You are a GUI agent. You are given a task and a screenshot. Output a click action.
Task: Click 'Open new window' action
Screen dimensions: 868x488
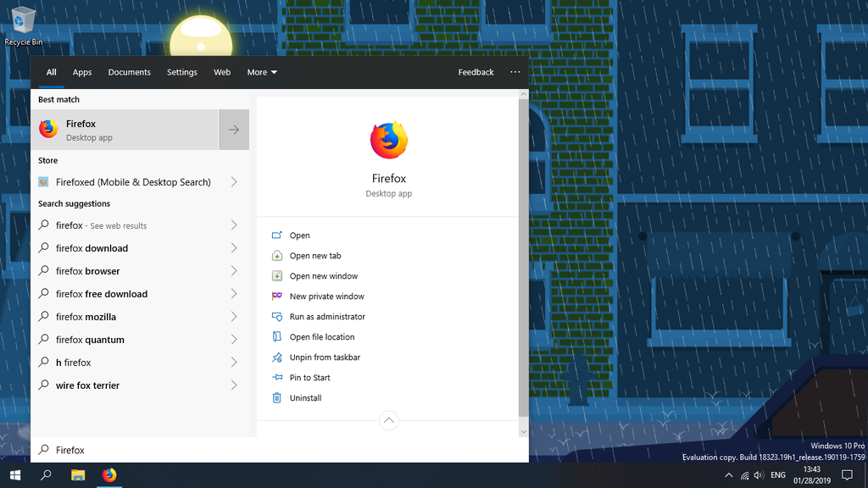[x=323, y=276]
